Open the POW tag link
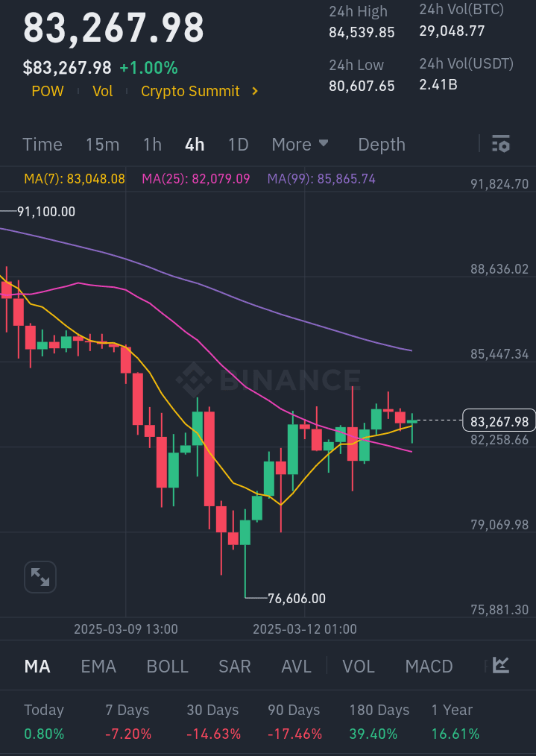 (48, 91)
